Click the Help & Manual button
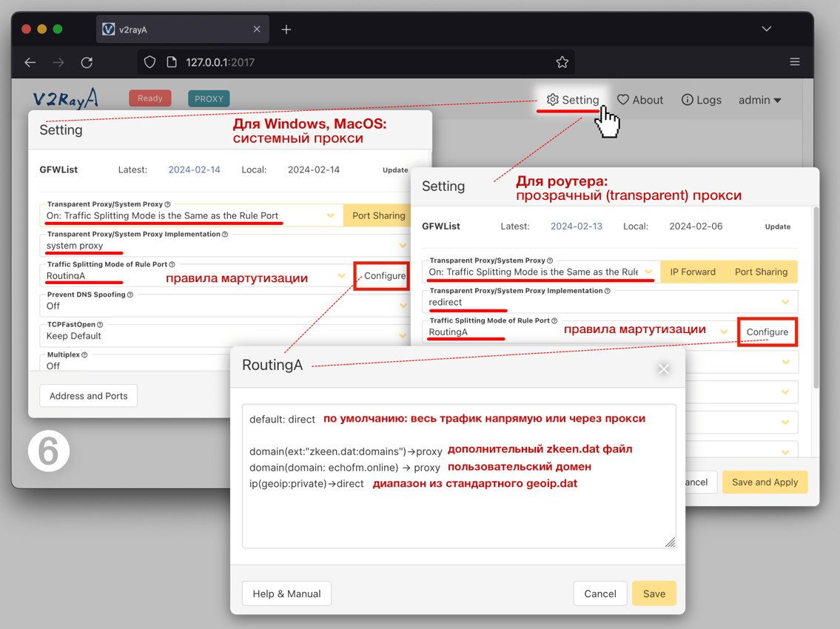The height and width of the screenshot is (629, 840). pyautogui.click(x=286, y=593)
